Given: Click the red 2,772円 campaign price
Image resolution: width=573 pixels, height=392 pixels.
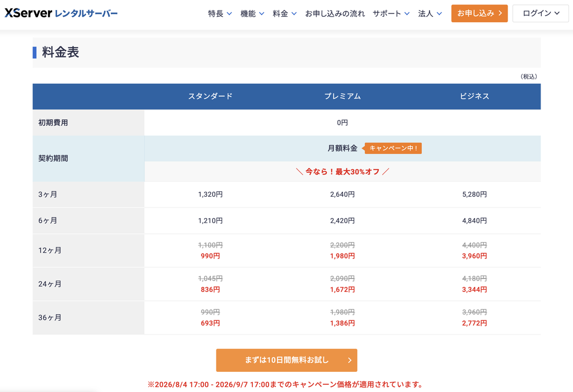Looking at the screenshot, I should 475,323.
